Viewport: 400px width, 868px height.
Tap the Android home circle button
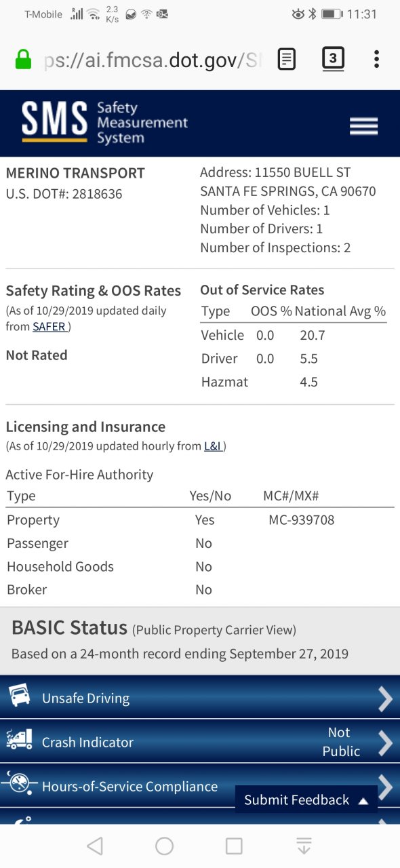point(165,846)
